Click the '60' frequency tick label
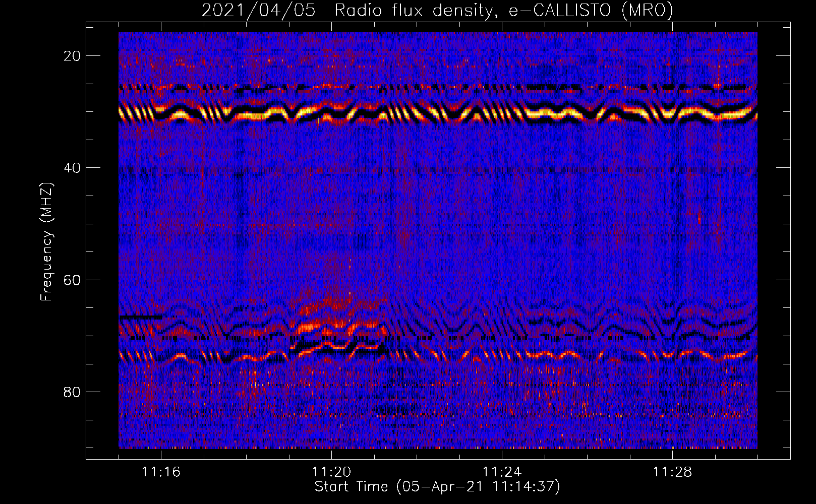This screenshot has width=816, height=504. 73,280
